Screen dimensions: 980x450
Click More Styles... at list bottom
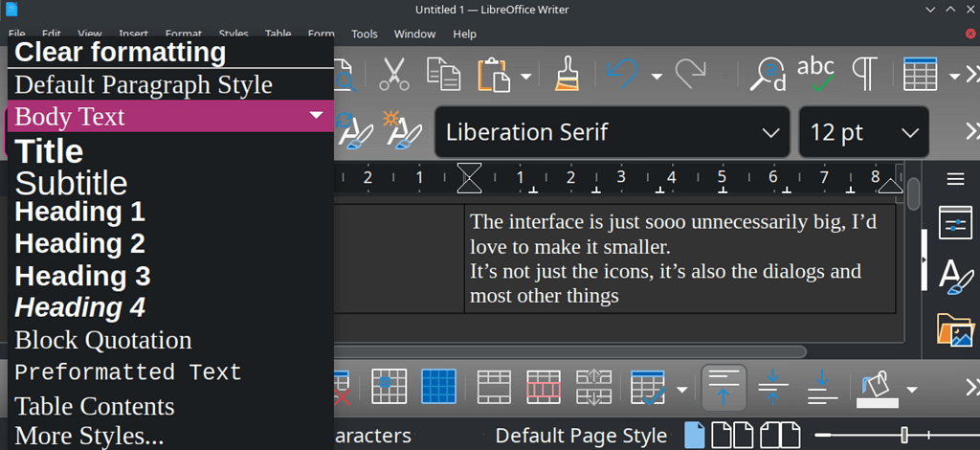tap(170, 436)
